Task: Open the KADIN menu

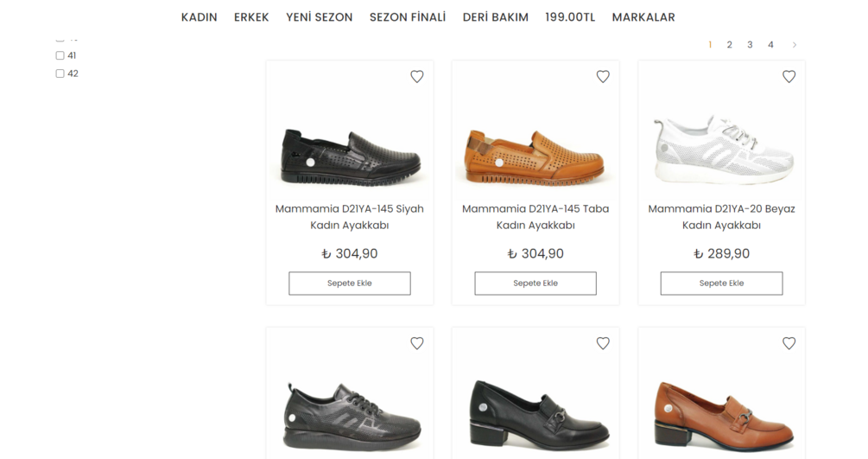Action: point(199,17)
